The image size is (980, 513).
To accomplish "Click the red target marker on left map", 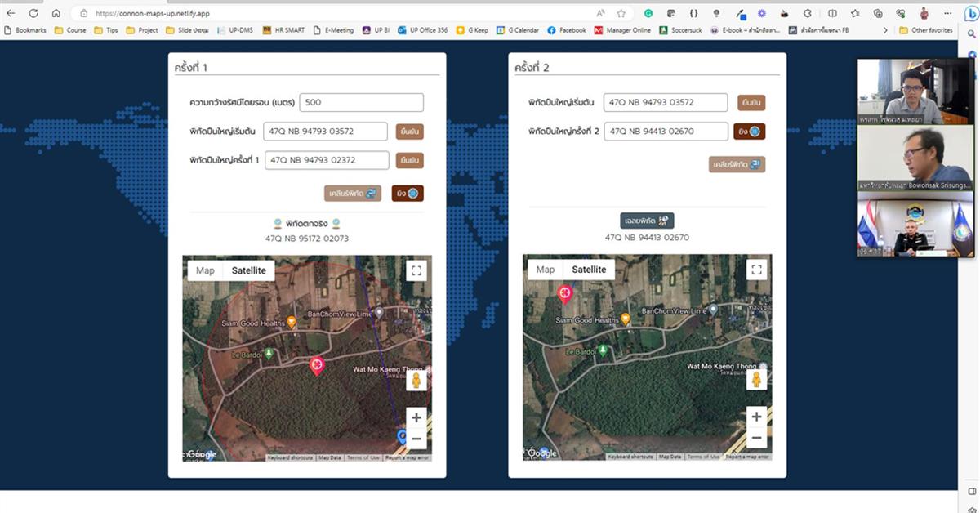I will point(317,366).
